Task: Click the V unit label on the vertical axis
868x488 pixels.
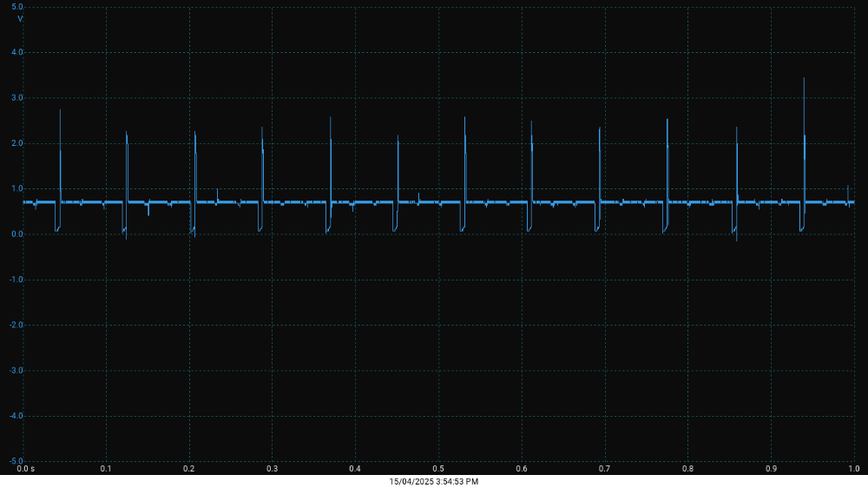Action: (20, 18)
